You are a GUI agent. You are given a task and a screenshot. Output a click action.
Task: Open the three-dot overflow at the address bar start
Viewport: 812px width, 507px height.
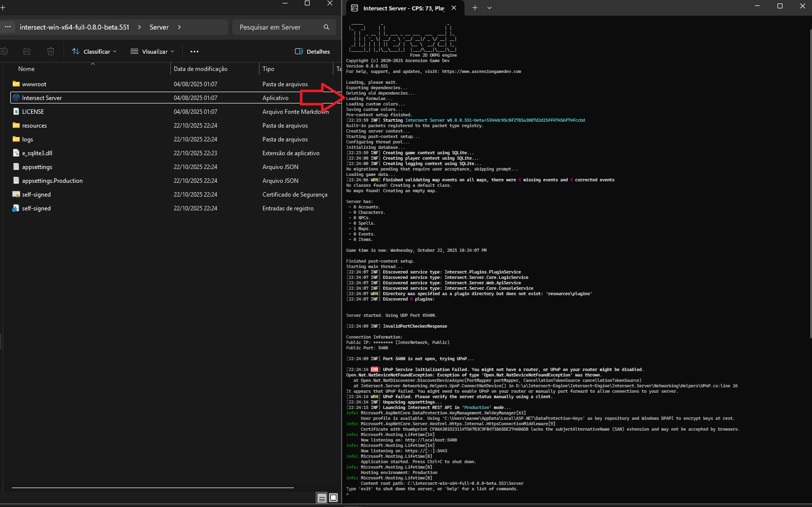[x=8, y=27]
